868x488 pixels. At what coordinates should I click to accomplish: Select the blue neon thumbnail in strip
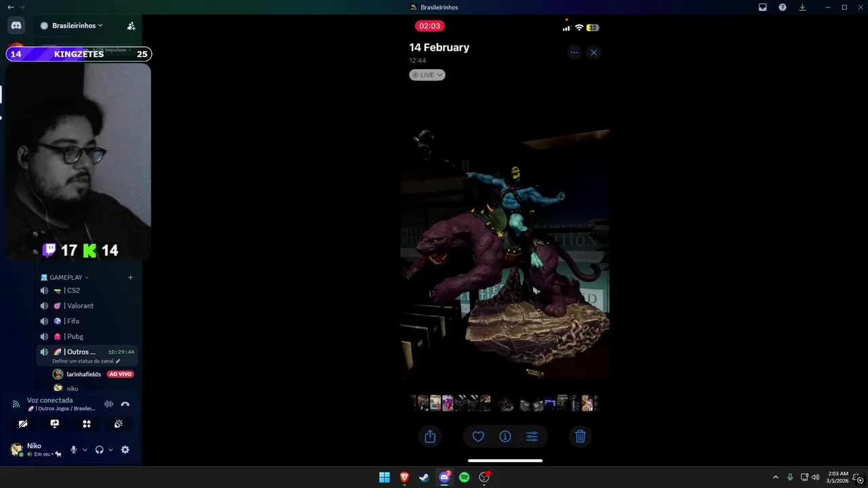tap(549, 404)
